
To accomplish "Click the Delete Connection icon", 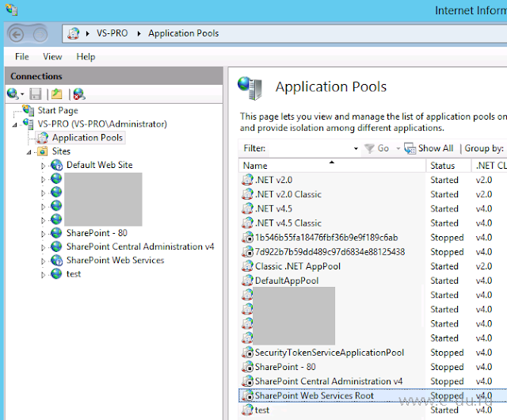I will pos(79,94).
